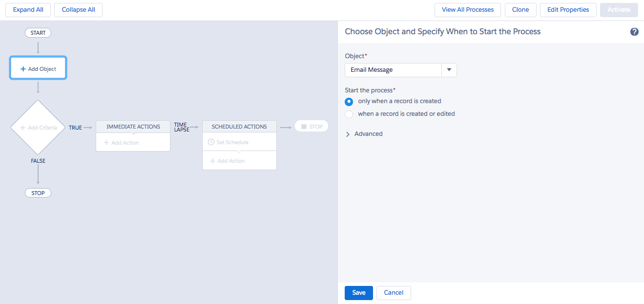Click Add Action under Scheduled Actions
644x304 pixels.
[227, 160]
